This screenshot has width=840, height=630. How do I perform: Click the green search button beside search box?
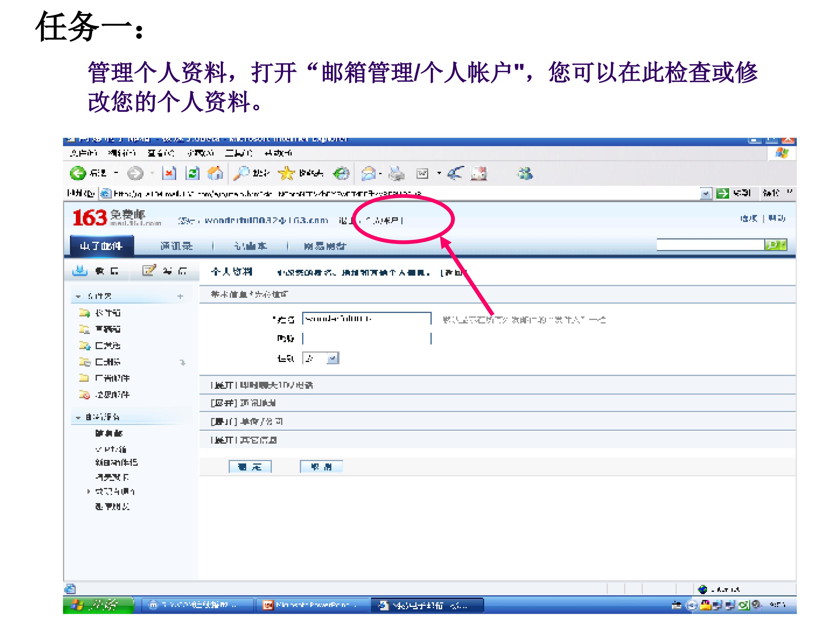pyautogui.click(x=776, y=245)
